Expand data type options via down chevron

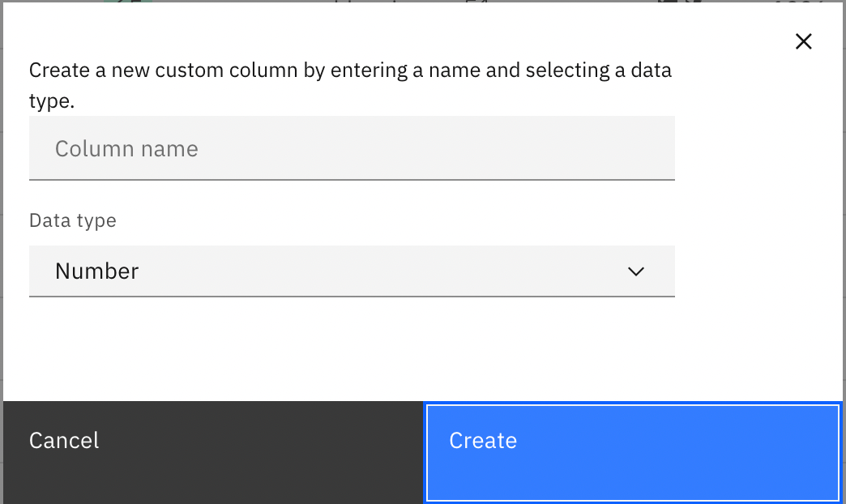pos(636,271)
